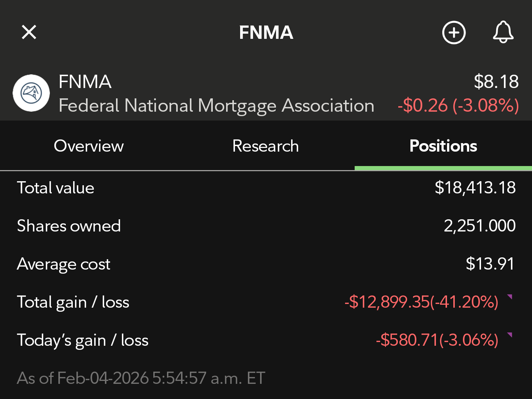Tap the Federal National Mortgage Association name

click(216, 106)
